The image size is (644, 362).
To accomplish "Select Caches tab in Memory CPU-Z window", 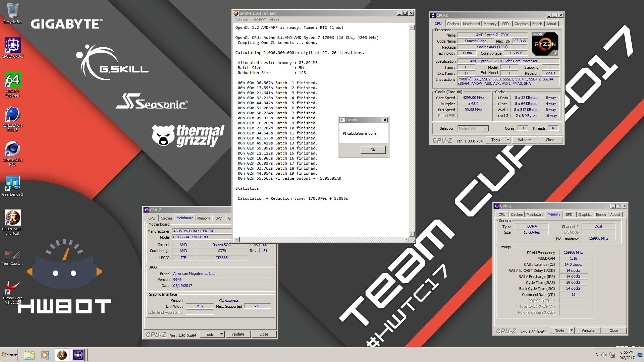I will tap(517, 215).
